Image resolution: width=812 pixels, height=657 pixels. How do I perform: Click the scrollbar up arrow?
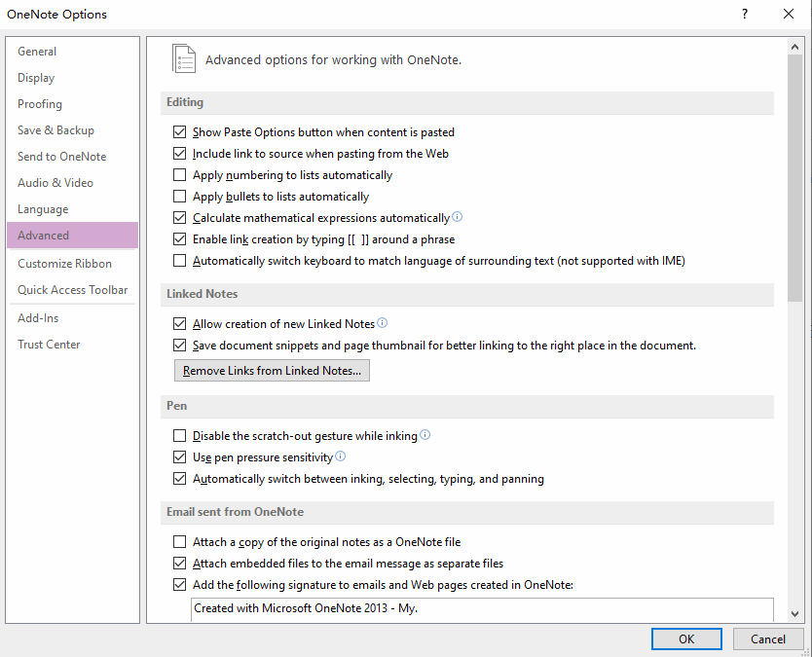tap(794, 47)
